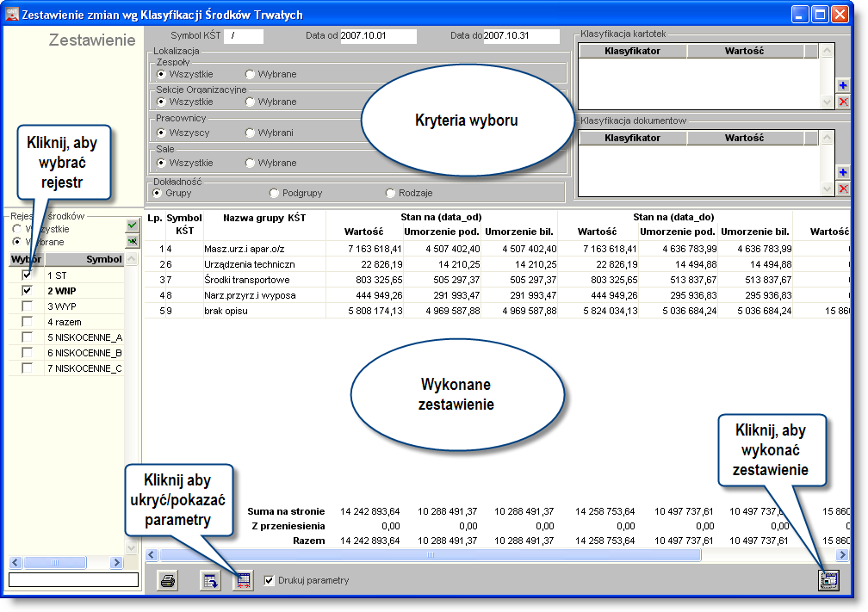
Task: Click the register list scroll-left arrow
Action: [15, 563]
